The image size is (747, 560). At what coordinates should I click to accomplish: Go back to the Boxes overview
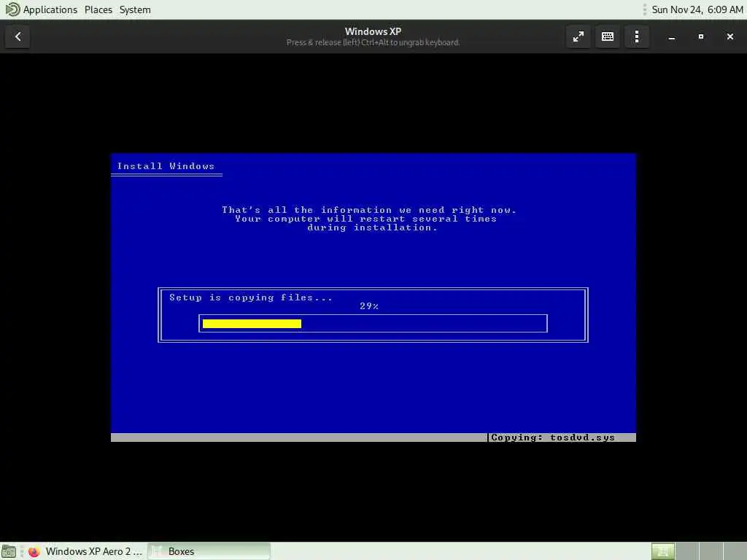18,36
